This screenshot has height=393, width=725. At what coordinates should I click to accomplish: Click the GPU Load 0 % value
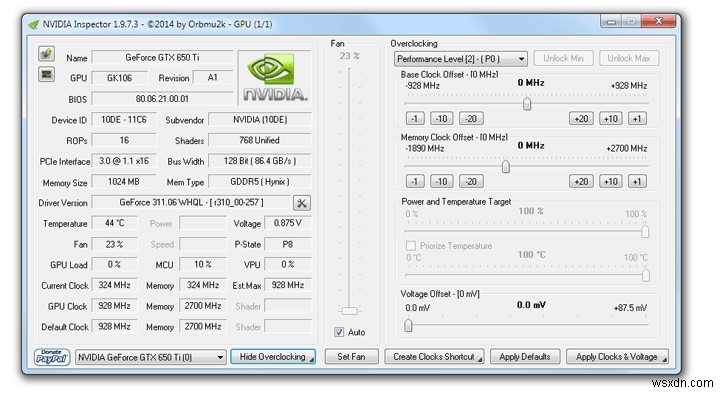[114, 264]
